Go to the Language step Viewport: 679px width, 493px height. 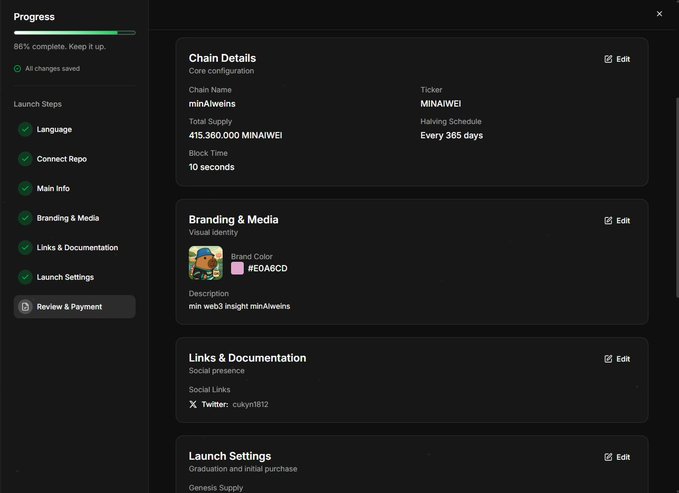click(x=74, y=129)
